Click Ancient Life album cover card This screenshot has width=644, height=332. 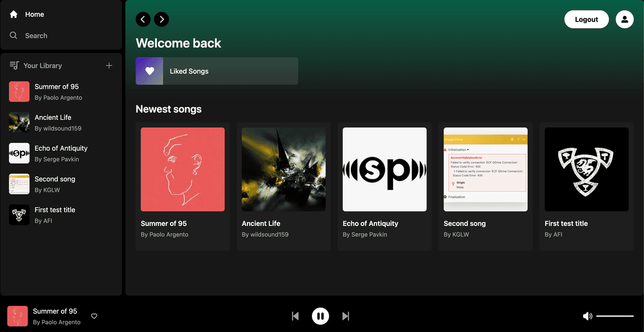point(284,169)
